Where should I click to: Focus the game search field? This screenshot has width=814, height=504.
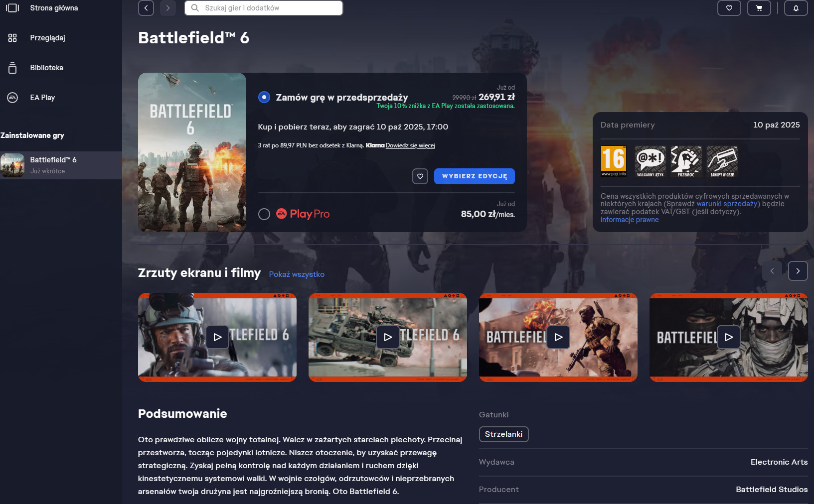(x=264, y=8)
